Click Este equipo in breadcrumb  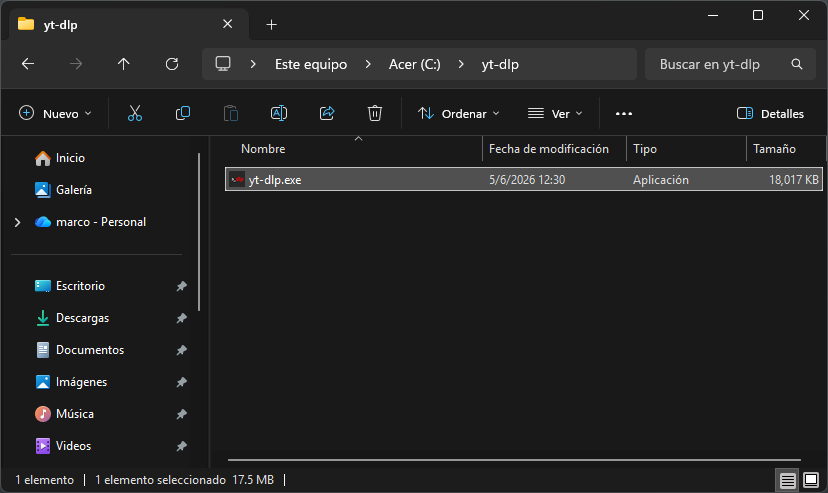[x=311, y=64]
